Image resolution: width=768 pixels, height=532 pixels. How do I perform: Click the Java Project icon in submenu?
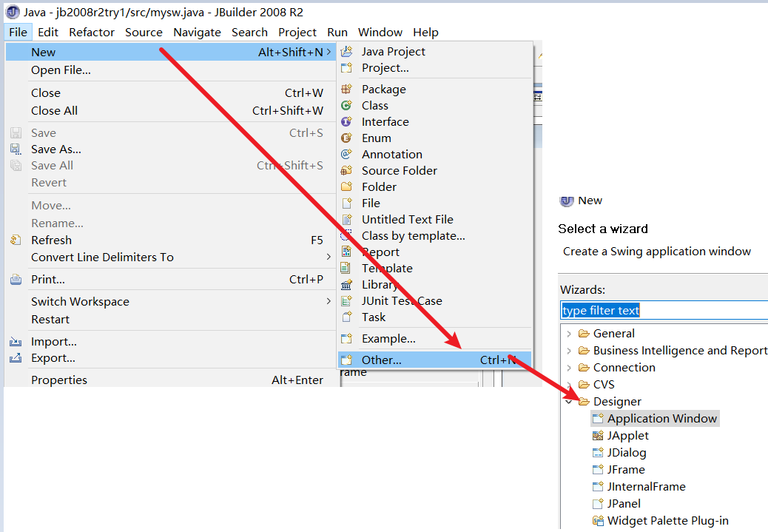coord(347,52)
